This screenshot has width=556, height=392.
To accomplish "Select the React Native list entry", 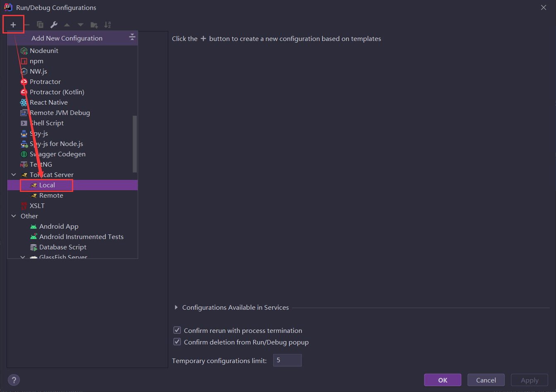I will (x=72, y=103).
